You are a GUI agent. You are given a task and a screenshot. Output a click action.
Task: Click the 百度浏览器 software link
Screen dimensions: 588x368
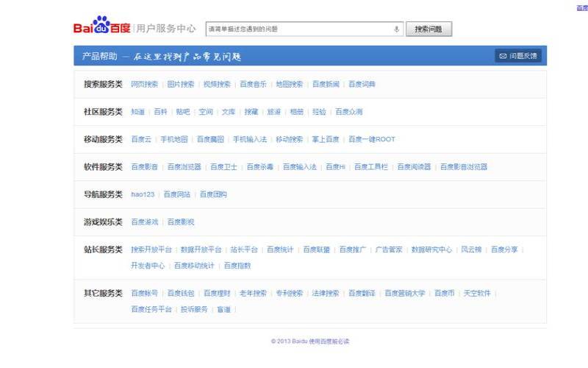[184, 167]
